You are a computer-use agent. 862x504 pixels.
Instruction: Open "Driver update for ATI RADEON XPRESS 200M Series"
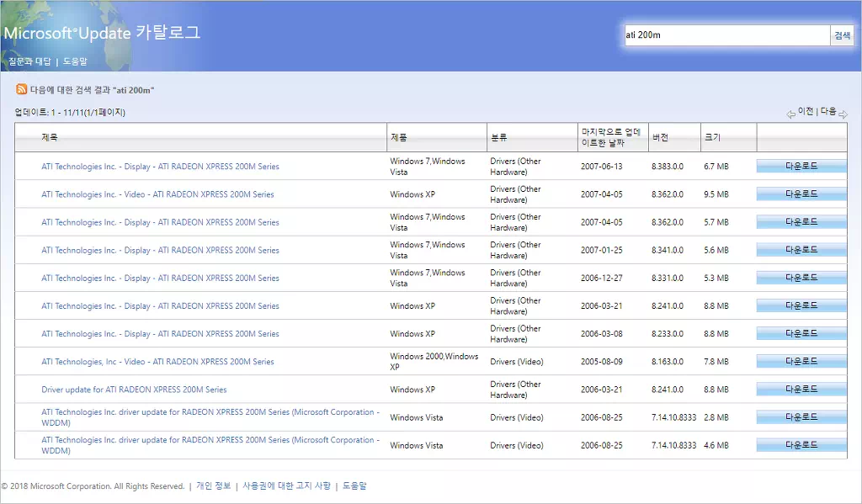(x=134, y=390)
